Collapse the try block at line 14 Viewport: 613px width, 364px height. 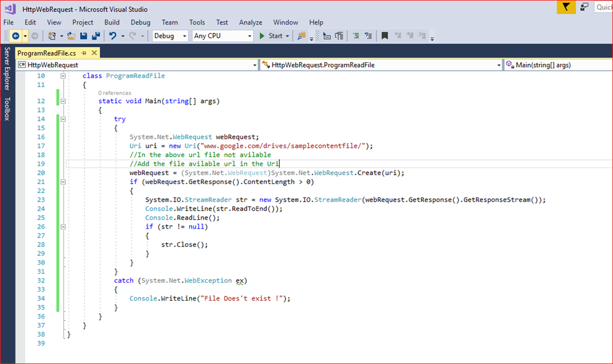[x=63, y=119]
